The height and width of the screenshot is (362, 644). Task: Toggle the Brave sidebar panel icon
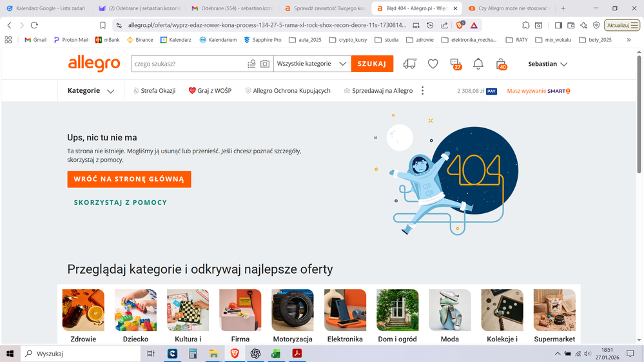point(559,25)
